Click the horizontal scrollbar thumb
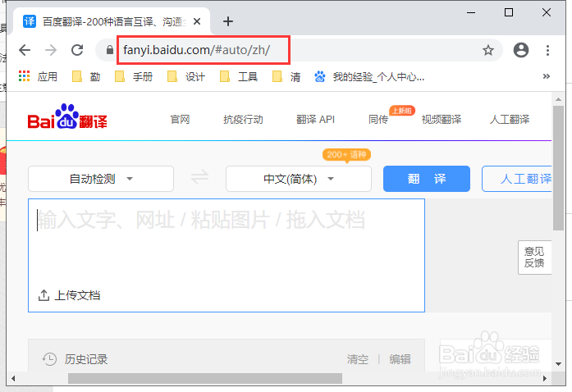The image size is (572, 392). pos(205,379)
